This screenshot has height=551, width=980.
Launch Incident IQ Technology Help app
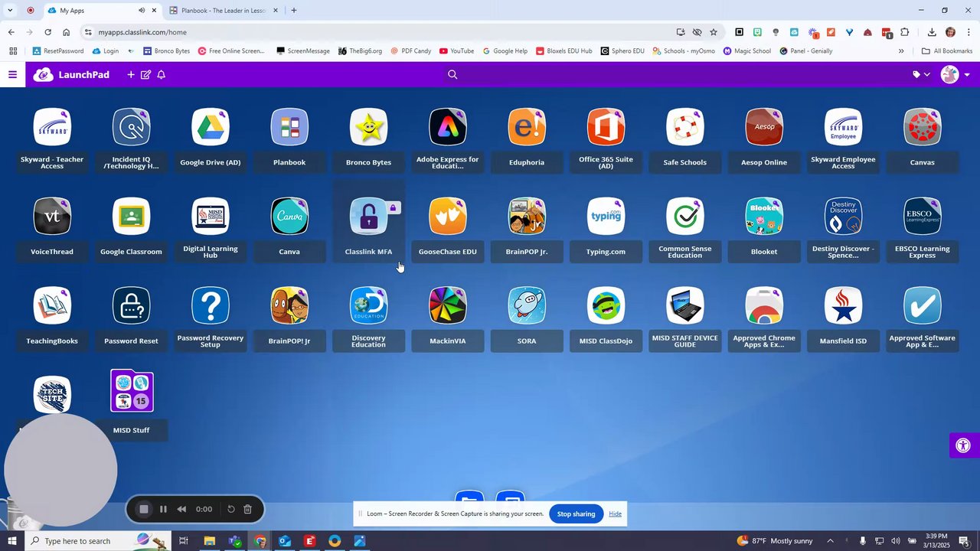[132, 127]
